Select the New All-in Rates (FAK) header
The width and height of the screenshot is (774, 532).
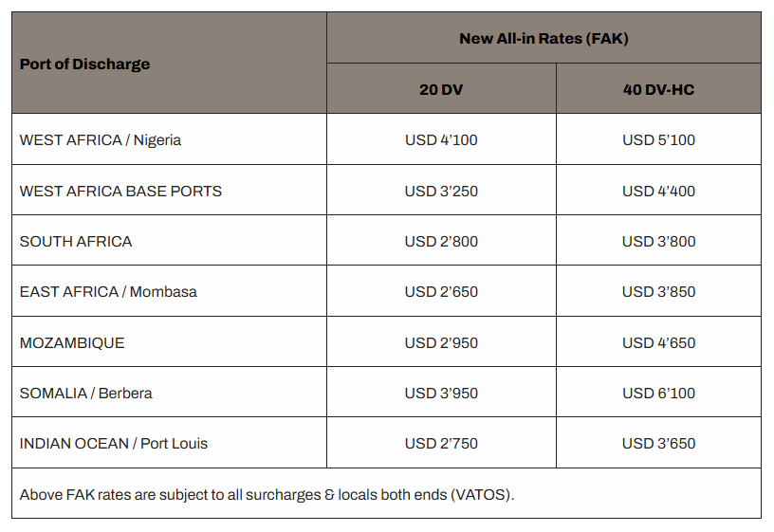coord(544,39)
